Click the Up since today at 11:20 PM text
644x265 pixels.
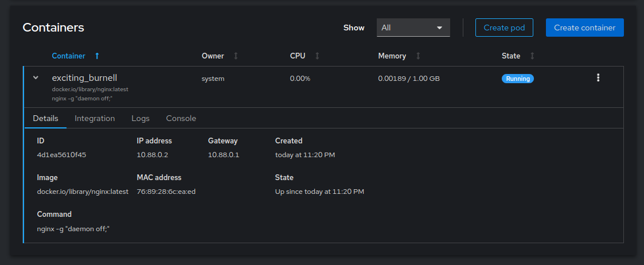click(x=319, y=192)
